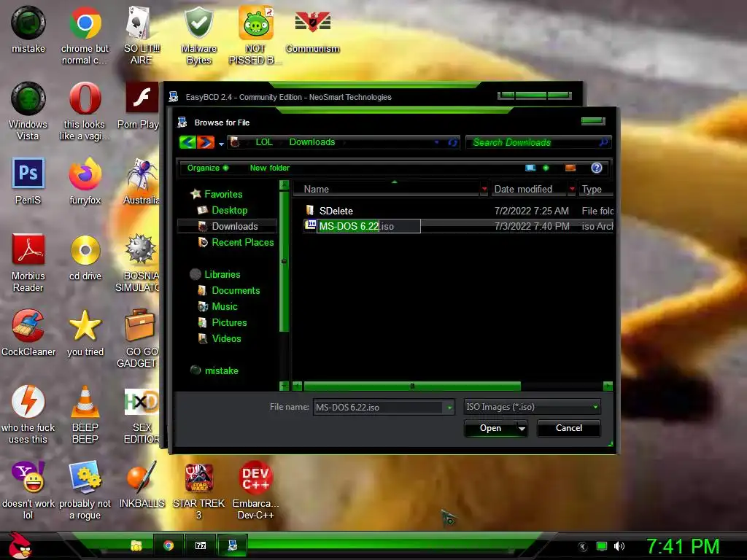
Task: Expand the recent locations arrow beside navigation buttons
Action: [221, 144]
